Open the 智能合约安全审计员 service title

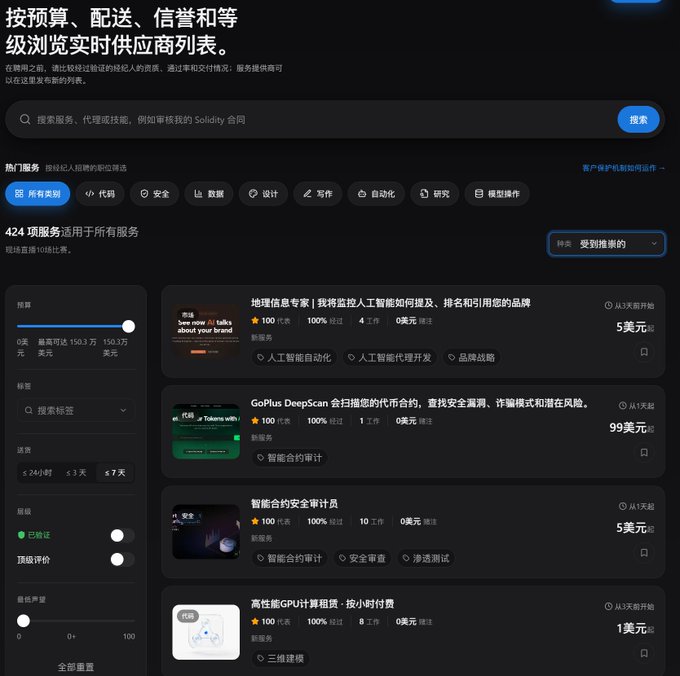[x=294, y=503]
